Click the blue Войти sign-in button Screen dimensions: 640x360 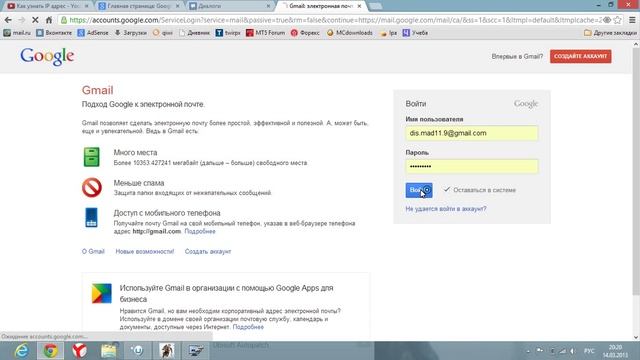point(419,190)
